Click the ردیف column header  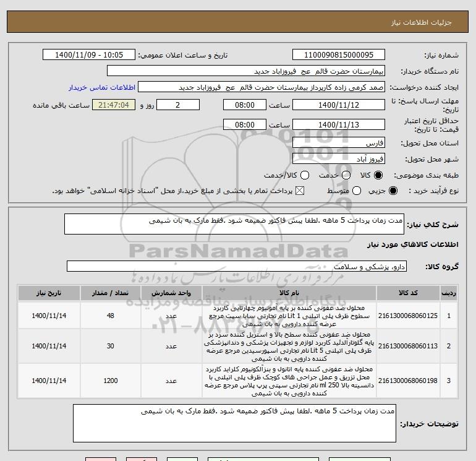449,293
